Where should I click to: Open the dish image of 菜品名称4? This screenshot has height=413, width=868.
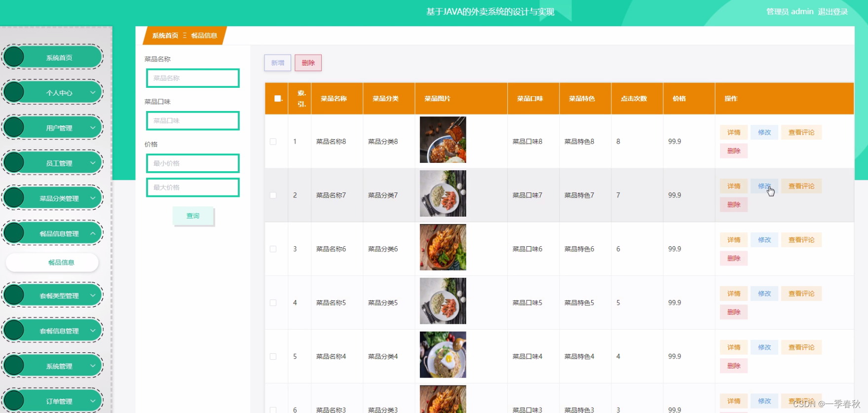point(443,355)
